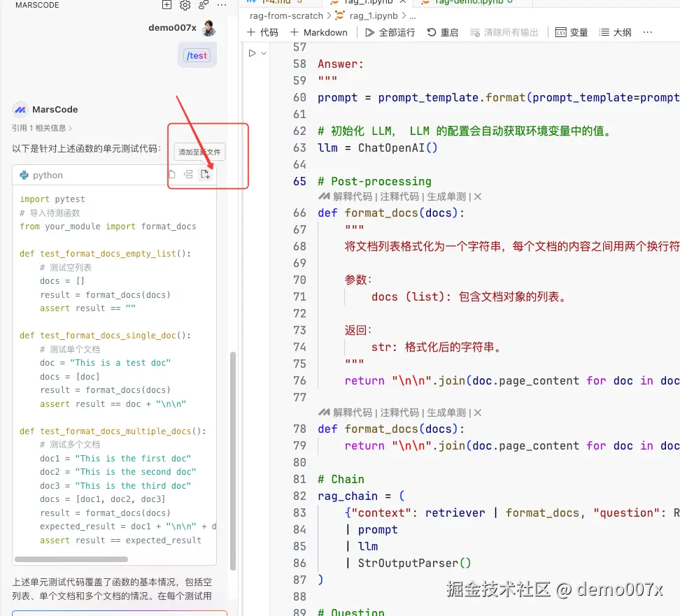
Task: Click the demo007x user avatar
Action: coord(209,28)
